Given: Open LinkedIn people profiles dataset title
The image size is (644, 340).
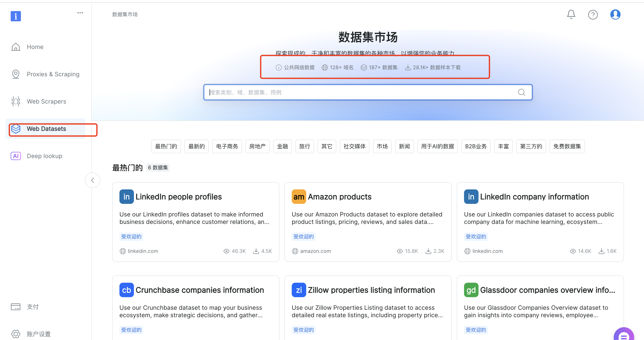Looking at the screenshot, I should (178, 197).
